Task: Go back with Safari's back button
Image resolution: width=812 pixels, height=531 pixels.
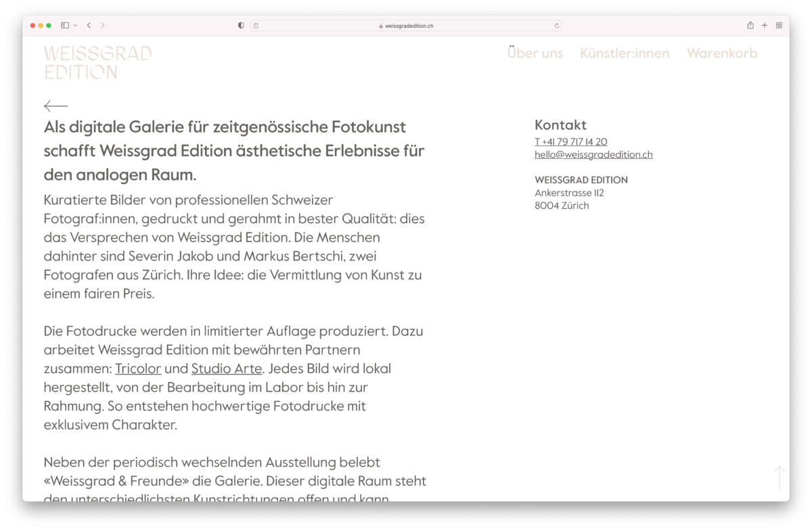Action: [x=89, y=26]
